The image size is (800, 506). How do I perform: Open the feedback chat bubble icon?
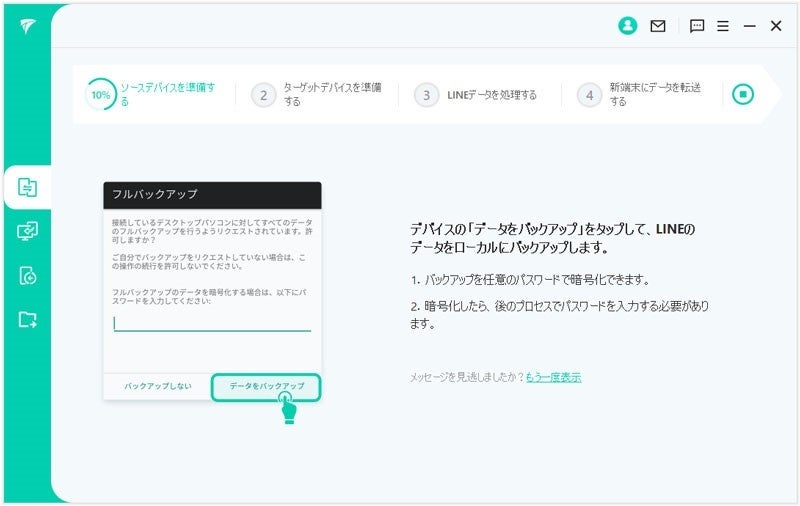pos(696,26)
